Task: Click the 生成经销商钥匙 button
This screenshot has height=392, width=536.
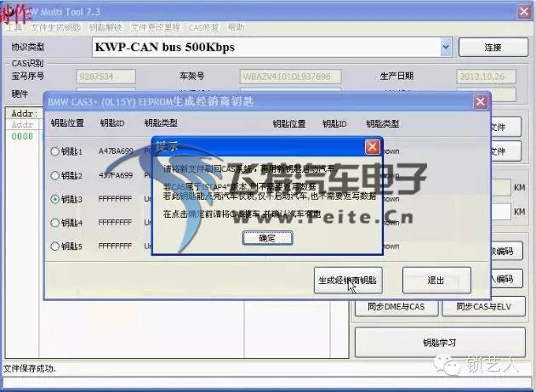Action: 348,281
